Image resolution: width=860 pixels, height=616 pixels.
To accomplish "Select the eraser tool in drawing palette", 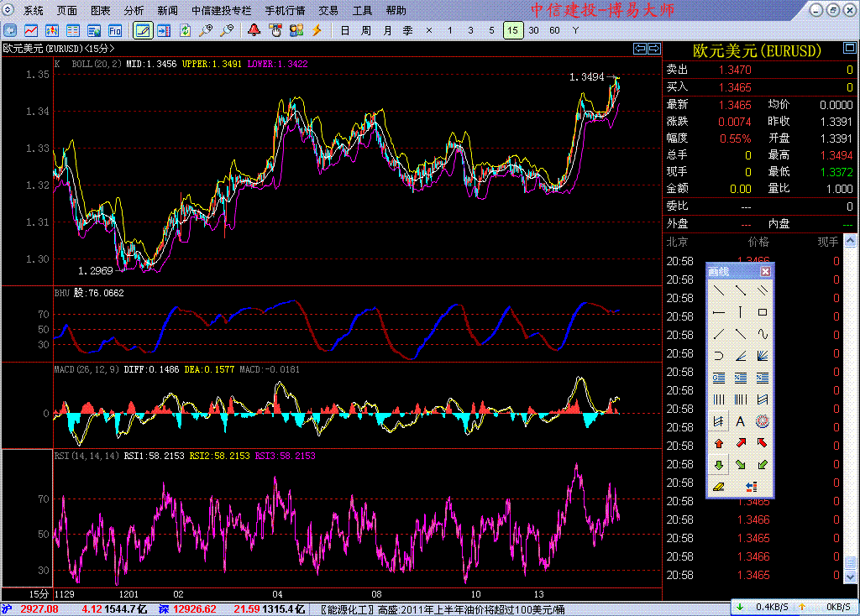I will 719,486.
